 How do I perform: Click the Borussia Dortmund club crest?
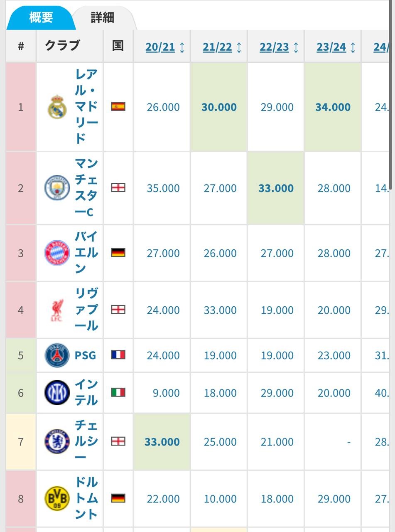coord(57,498)
